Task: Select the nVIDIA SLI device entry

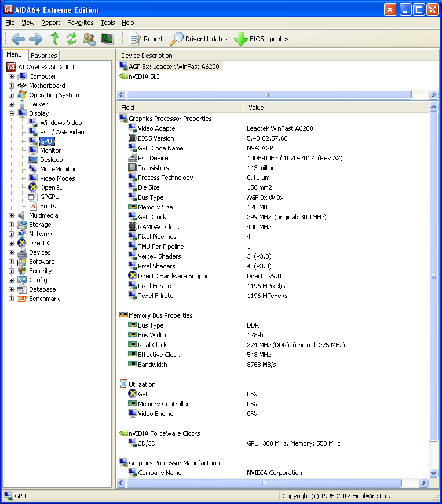Action: click(140, 76)
